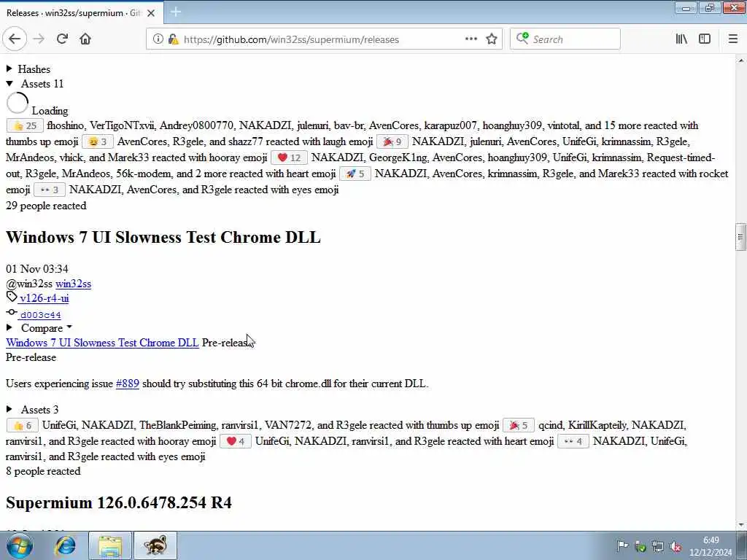747x560 pixels.
Task: Click the eyes 4 reaction button
Action: pos(573,441)
